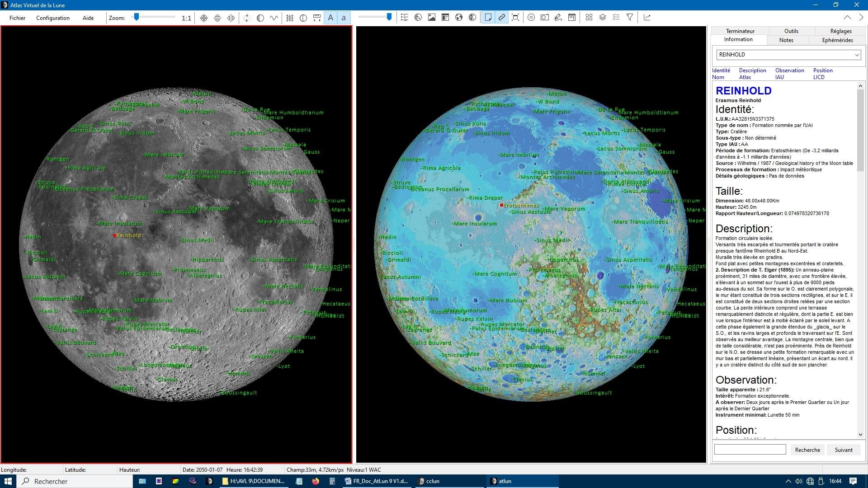Image resolution: width=868 pixels, height=488 pixels.
Task: Toggle small 'a' label font button
Action: pos(344,18)
